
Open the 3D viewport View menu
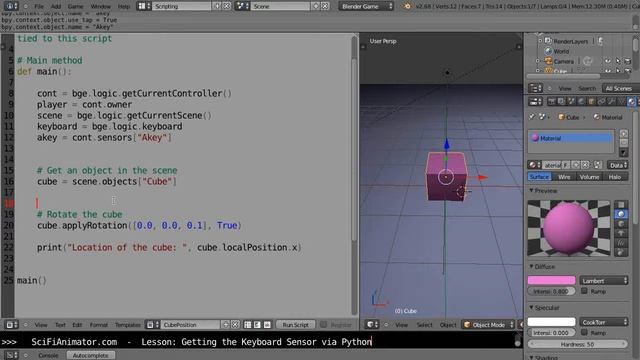(401, 325)
